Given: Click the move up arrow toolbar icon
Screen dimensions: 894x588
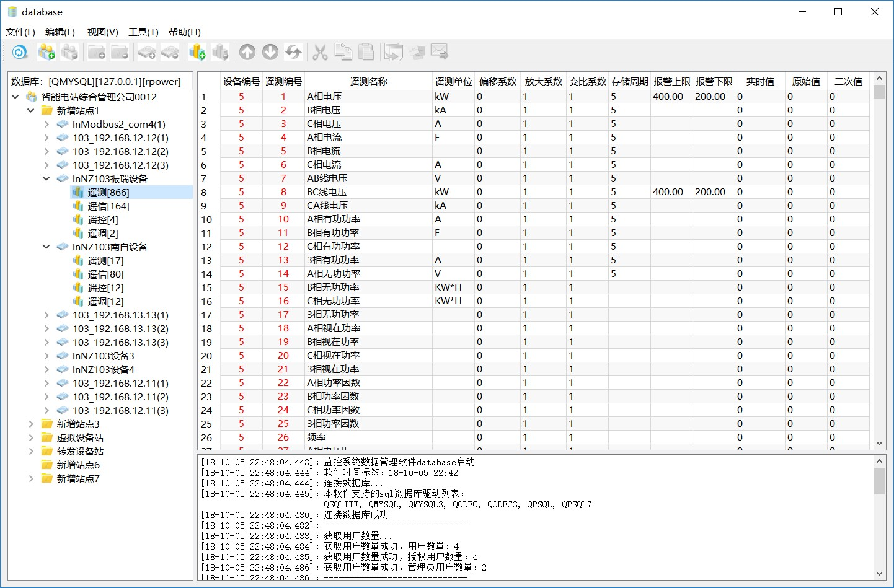Looking at the screenshot, I should [x=247, y=53].
